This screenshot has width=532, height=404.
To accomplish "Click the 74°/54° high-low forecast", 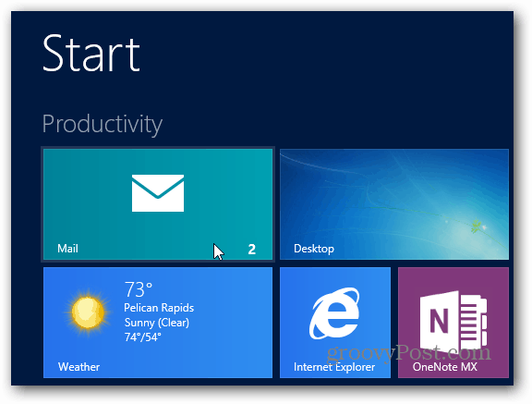I will pos(142,337).
